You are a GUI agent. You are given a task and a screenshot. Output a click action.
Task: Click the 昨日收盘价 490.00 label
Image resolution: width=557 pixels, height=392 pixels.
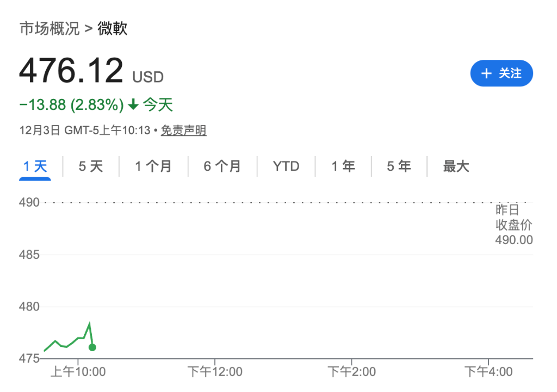tap(513, 225)
